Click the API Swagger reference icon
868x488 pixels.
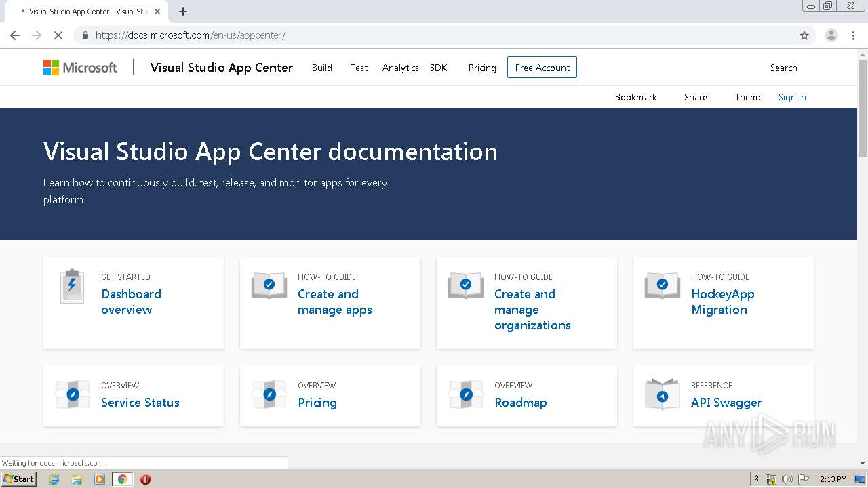[x=663, y=394]
